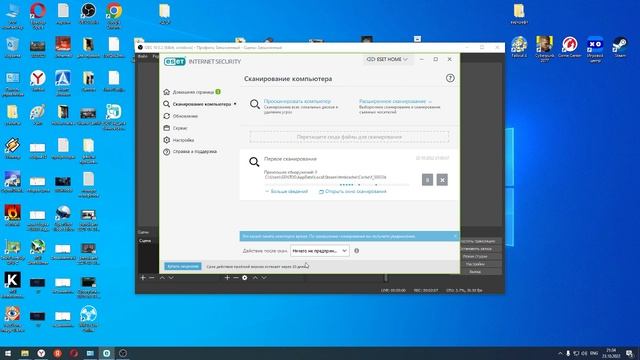This screenshot has width=640, height=360.
Task: Open the Steam desktop shortcut
Action: [x=620, y=47]
